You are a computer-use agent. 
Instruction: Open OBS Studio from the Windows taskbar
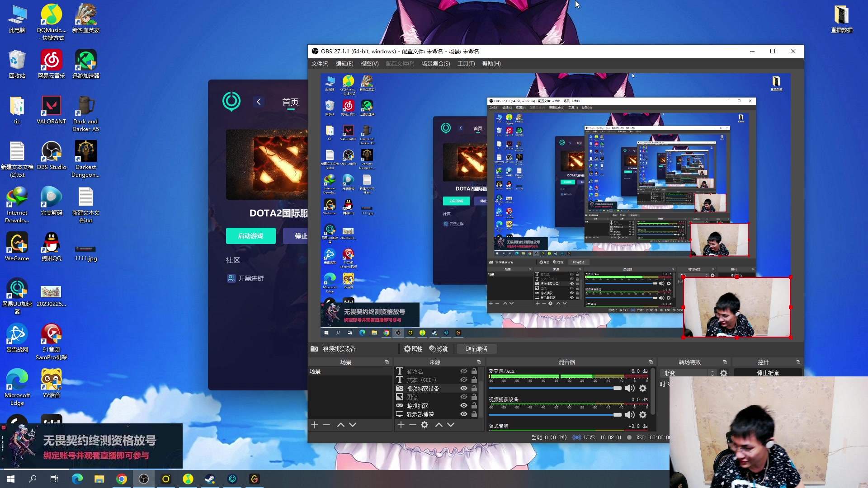[x=144, y=479]
